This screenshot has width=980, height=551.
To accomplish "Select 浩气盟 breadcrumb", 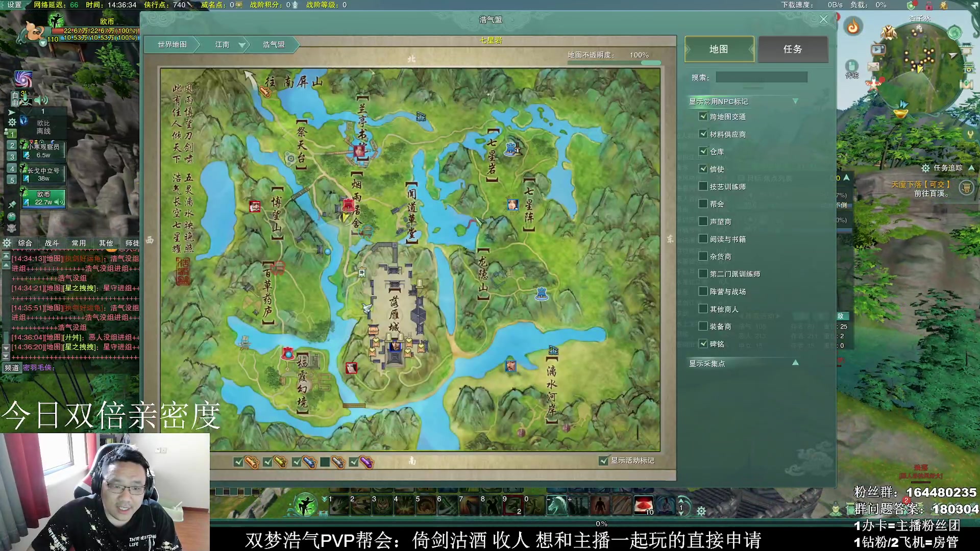I will tap(274, 45).
